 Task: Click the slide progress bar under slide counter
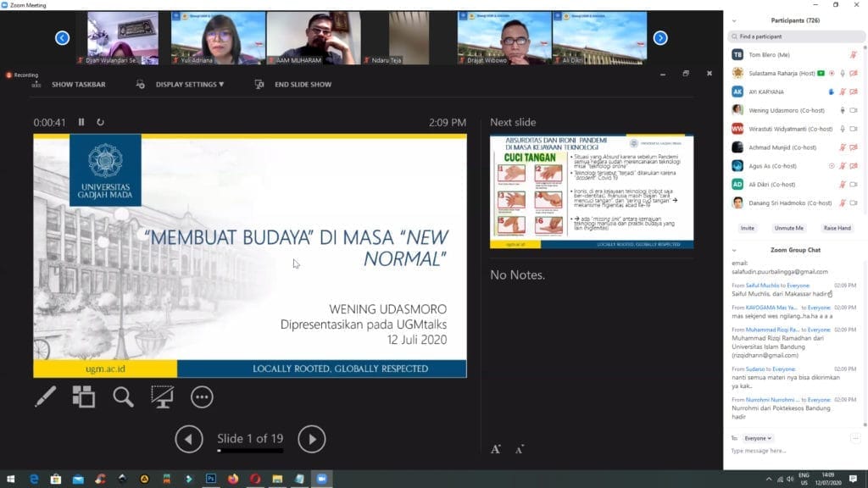tap(250, 451)
